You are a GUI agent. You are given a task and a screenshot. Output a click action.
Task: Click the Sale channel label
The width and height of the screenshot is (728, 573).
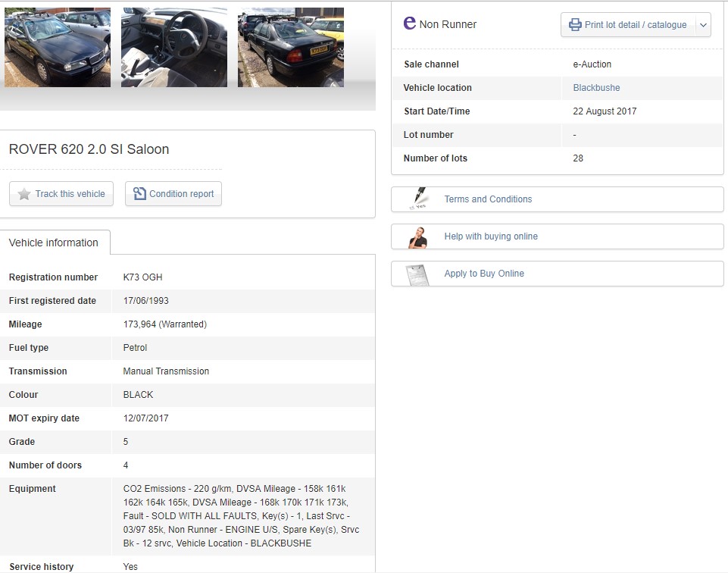(x=431, y=64)
